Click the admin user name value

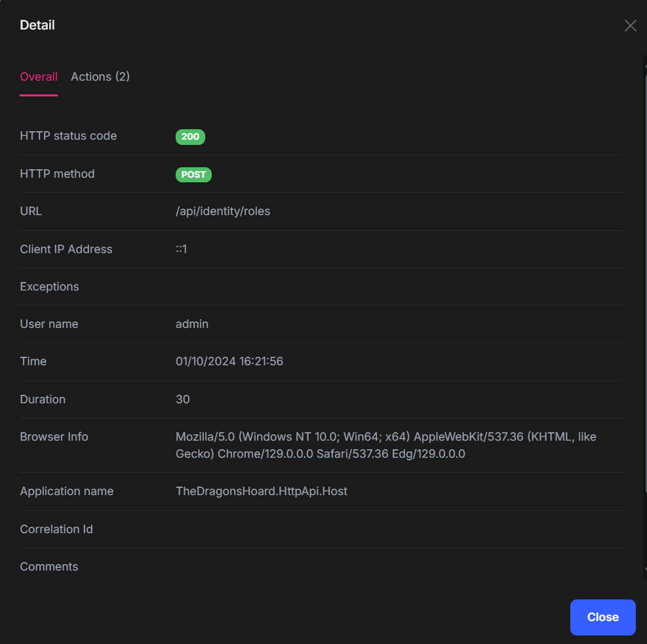coord(192,324)
